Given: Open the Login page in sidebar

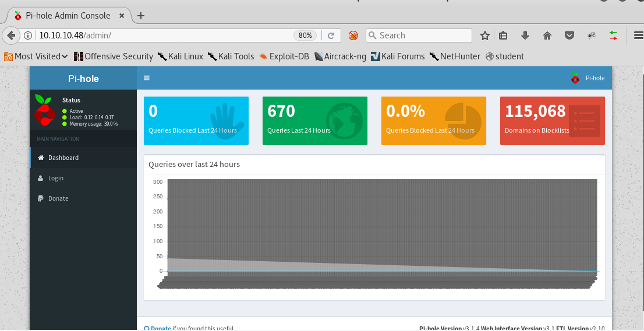Looking at the screenshot, I should (x=55, y=178).
